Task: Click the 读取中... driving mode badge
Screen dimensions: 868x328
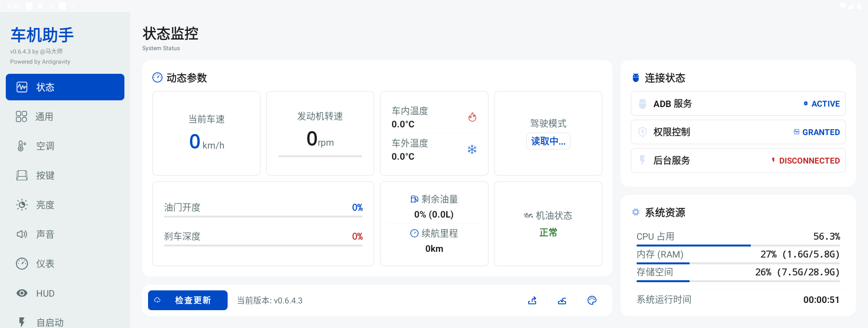Action: 548,141
